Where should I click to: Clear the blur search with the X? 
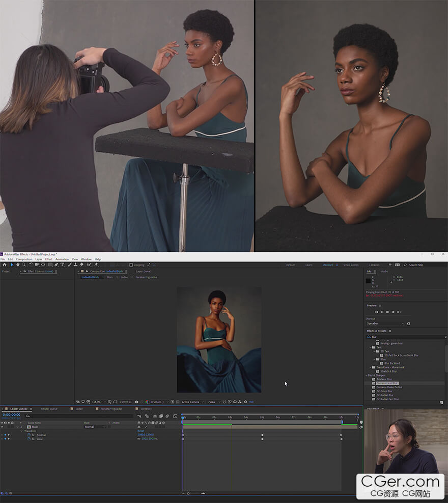[x=445, y=337]
